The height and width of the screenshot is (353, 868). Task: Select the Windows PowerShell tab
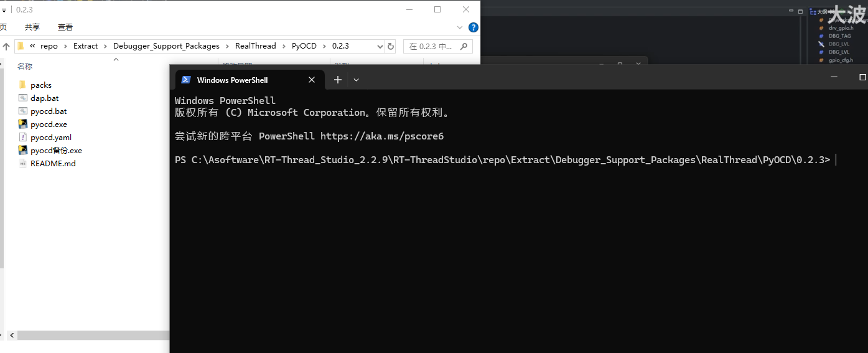click(250, 80)
